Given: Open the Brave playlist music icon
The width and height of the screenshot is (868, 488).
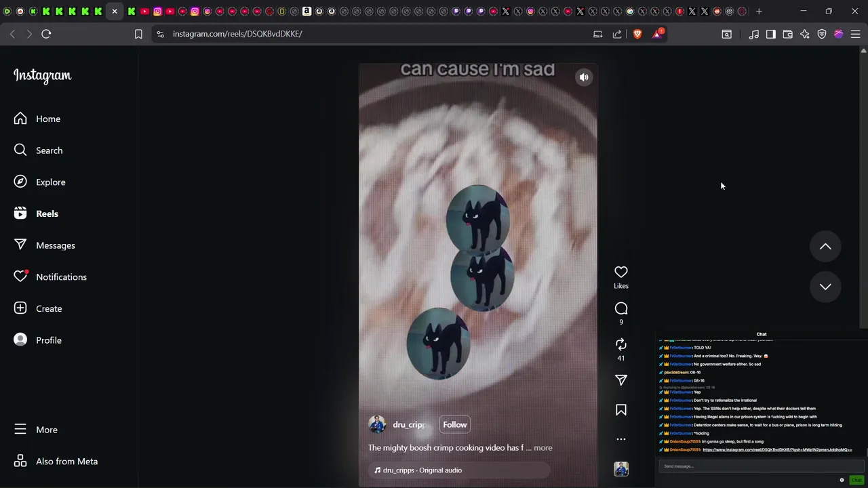Looking at the screenshot, I should [x=754, y=34].
